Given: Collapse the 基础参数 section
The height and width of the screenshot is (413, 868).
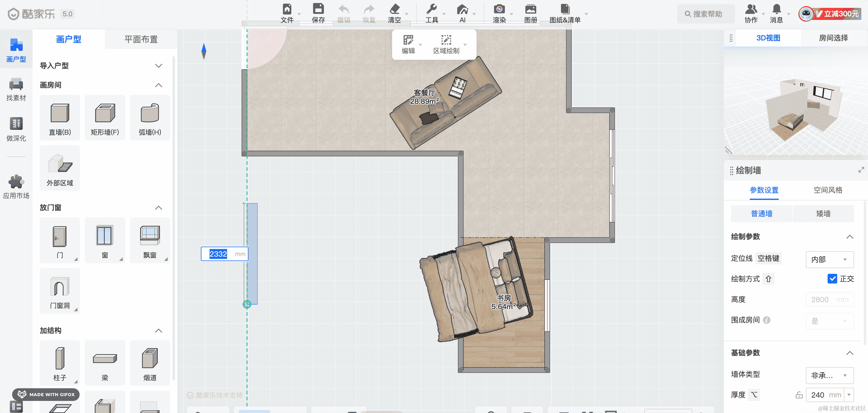Looking at the screenshot, I should coord(850,353).
